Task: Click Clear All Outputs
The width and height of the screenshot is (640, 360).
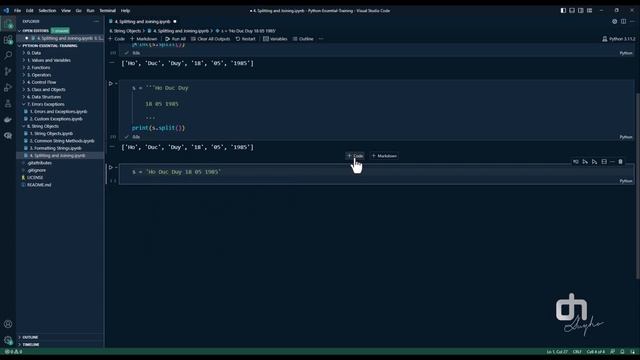Action: 211,39
